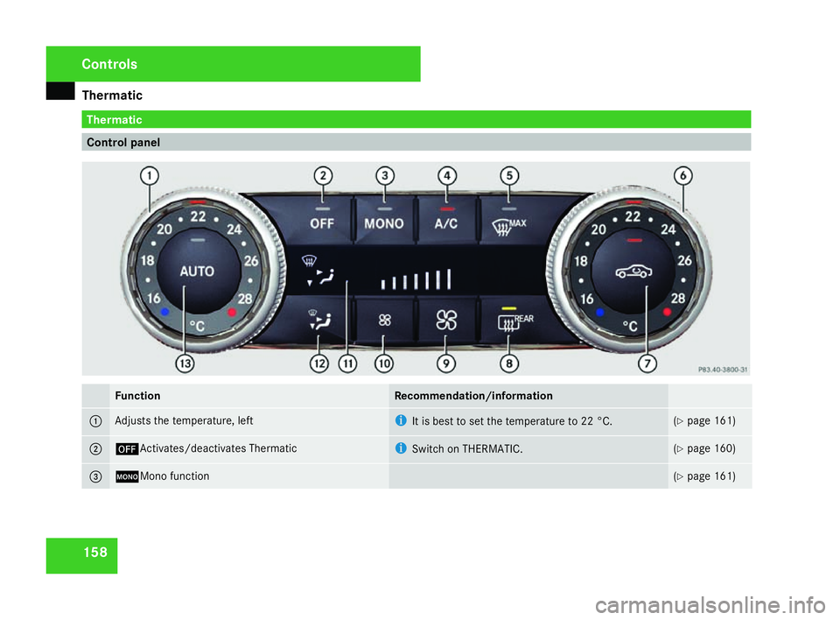The image size is (840, 620).
Task: Click the large fan speed increase icon
Action: (x=446, y=321)
